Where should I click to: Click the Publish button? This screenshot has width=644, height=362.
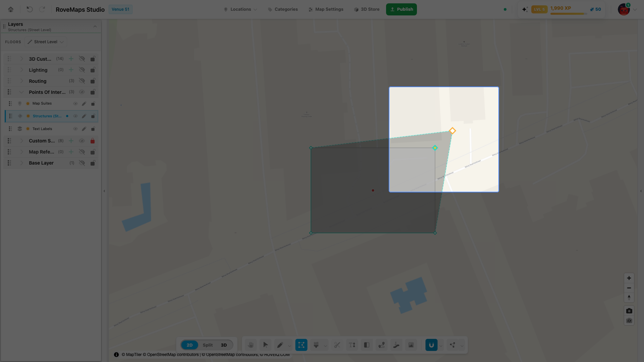401,9
